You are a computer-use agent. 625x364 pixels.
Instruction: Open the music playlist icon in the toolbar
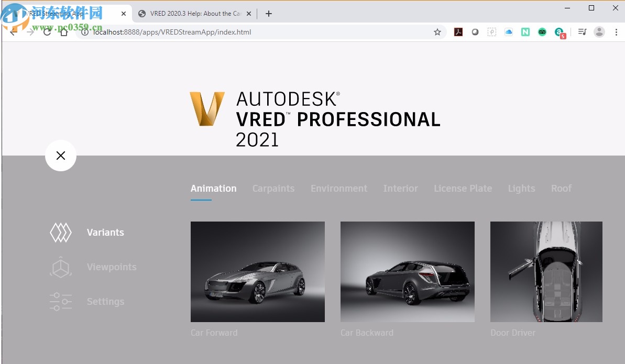click(x=582, y=32)
